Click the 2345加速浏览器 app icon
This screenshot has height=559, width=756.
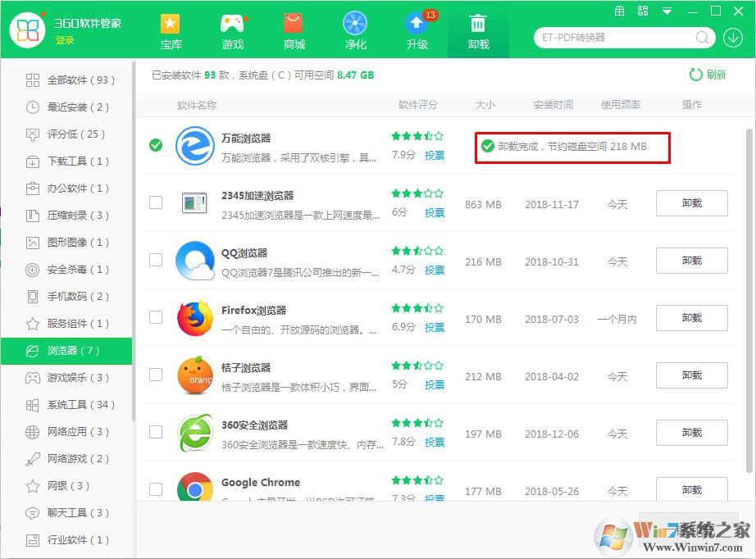195,202
